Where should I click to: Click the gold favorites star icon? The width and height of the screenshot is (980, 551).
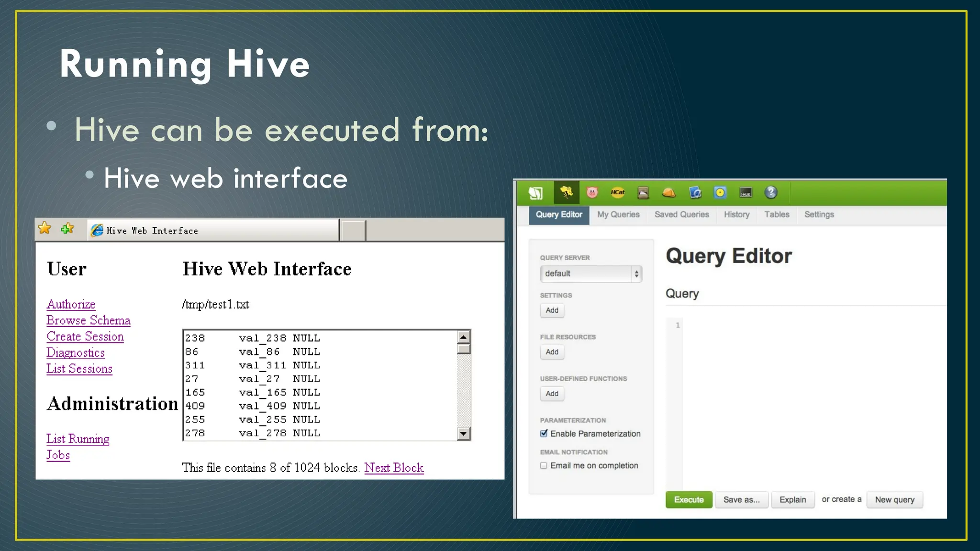coord(45,228)
